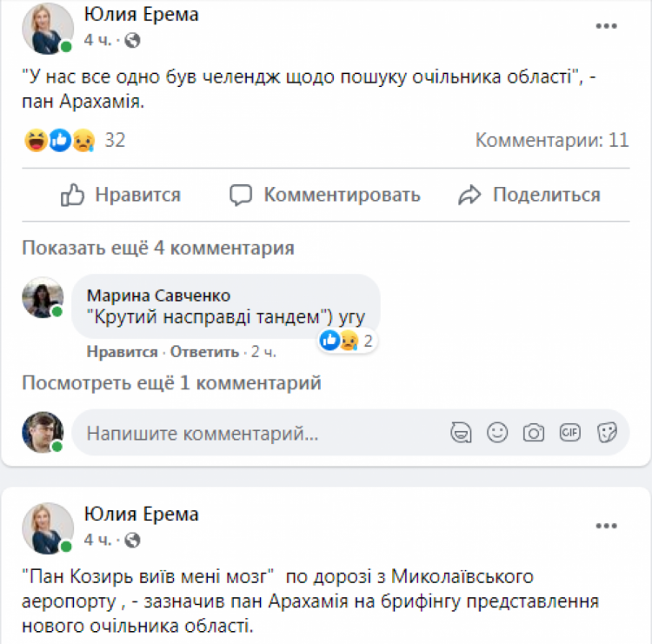Viewport: 652px width, 644px height.
Task: Expand Показать ещё 4 комментария
Action: click(x=157, y=248)
